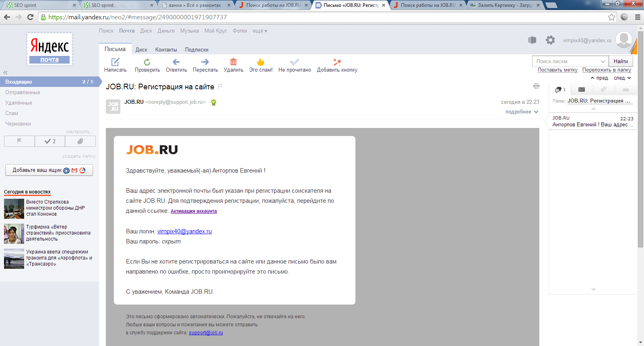Image resolution: width=644 pixels, height=346 pixels.
Task: Click the user avatar picture
Action: [624, 40]
